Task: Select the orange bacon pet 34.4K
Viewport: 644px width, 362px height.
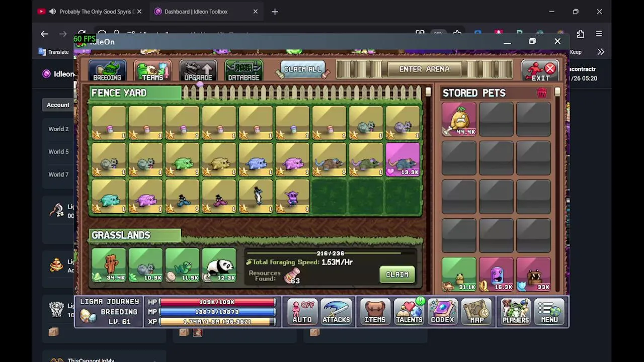Action: pyautogui.click(x=109, y=265)
